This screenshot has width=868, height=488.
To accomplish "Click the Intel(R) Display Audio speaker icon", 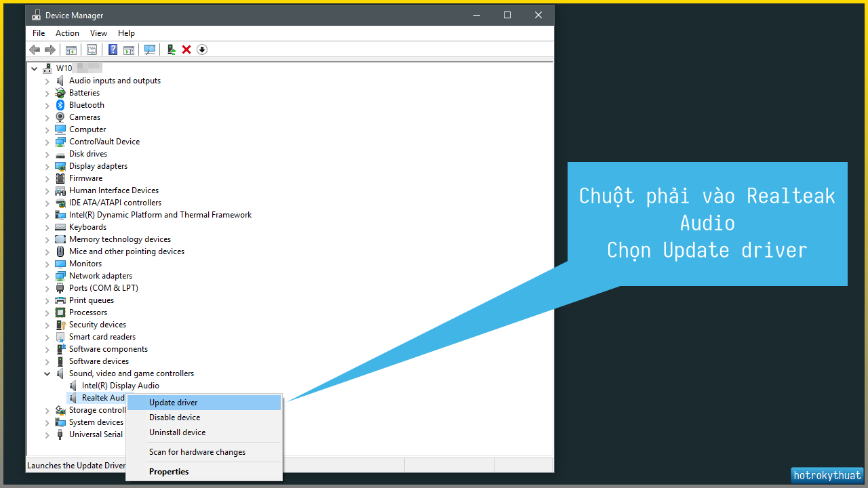I will tap(73, 386).
